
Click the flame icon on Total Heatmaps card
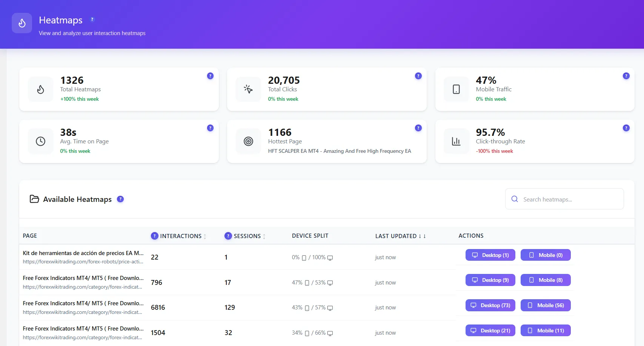pos(40,89)
